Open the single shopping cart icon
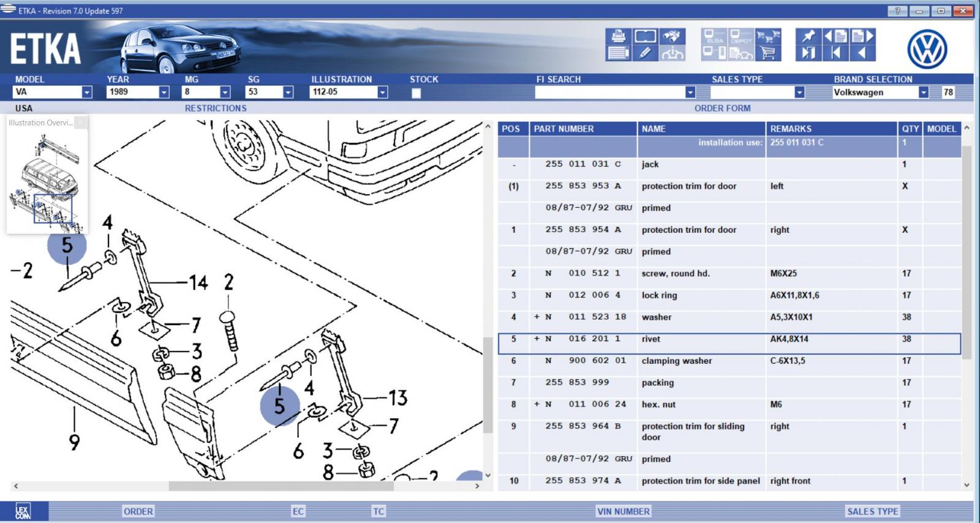Image resolution: width=980 pixels, height=523 pixels. point(768,53)
